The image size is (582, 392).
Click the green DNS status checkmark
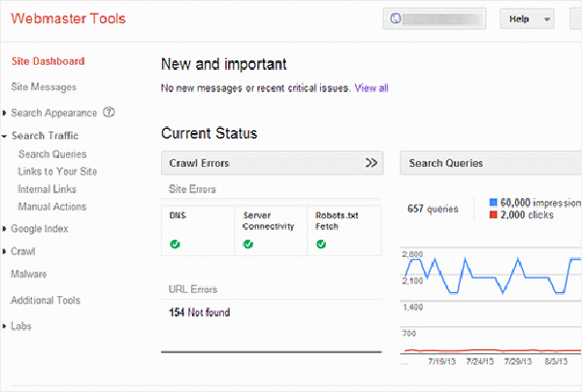tap(175, 245)
